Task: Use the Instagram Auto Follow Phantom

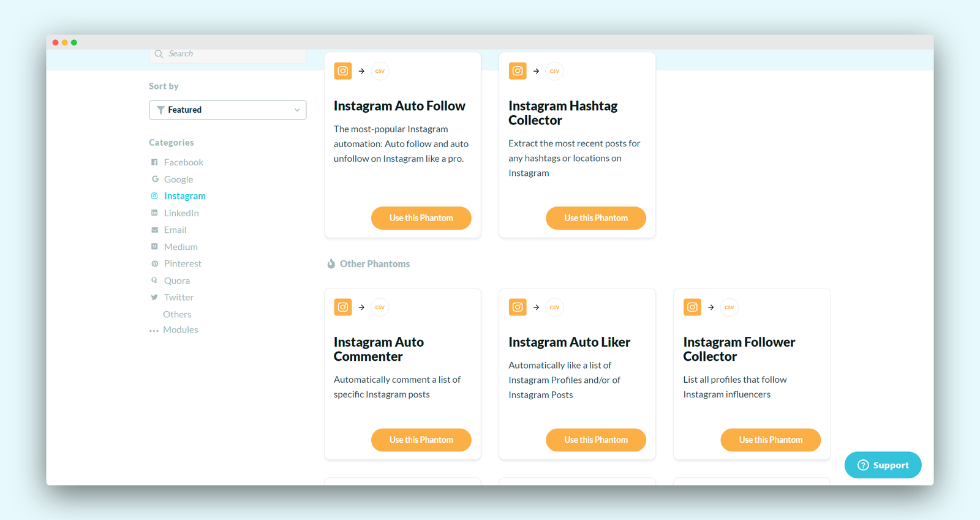Action: pos(421,218)
